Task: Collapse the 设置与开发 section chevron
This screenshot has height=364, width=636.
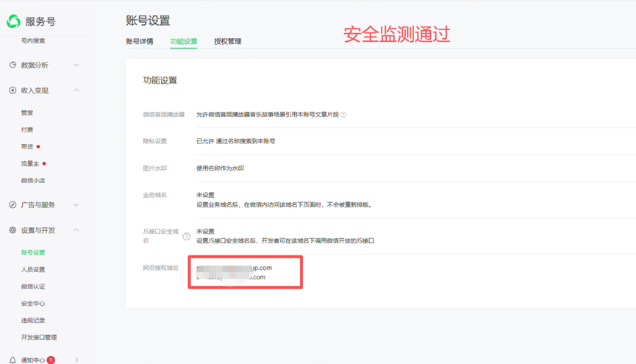Action: 76,230
